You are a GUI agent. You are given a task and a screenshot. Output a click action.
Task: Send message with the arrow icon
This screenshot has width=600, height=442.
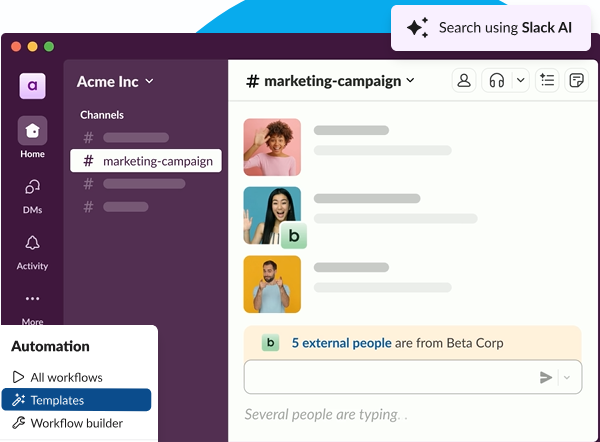(546, 377)
